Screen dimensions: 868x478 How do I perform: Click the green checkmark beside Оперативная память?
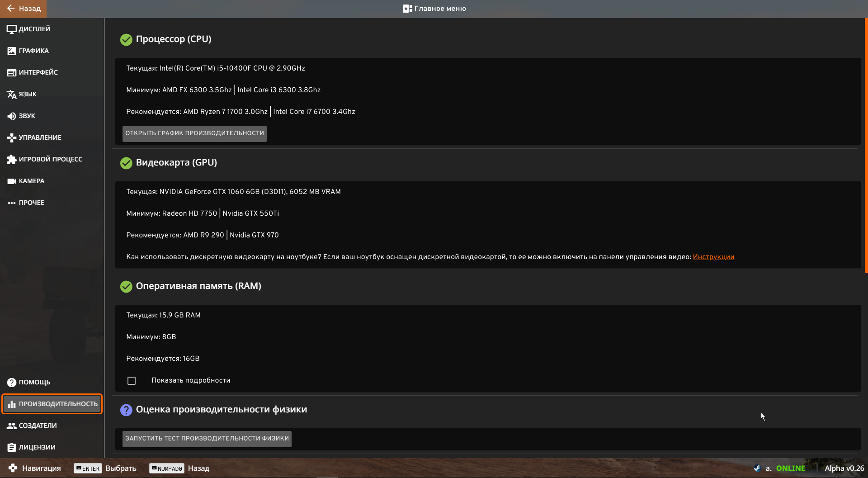126,287
